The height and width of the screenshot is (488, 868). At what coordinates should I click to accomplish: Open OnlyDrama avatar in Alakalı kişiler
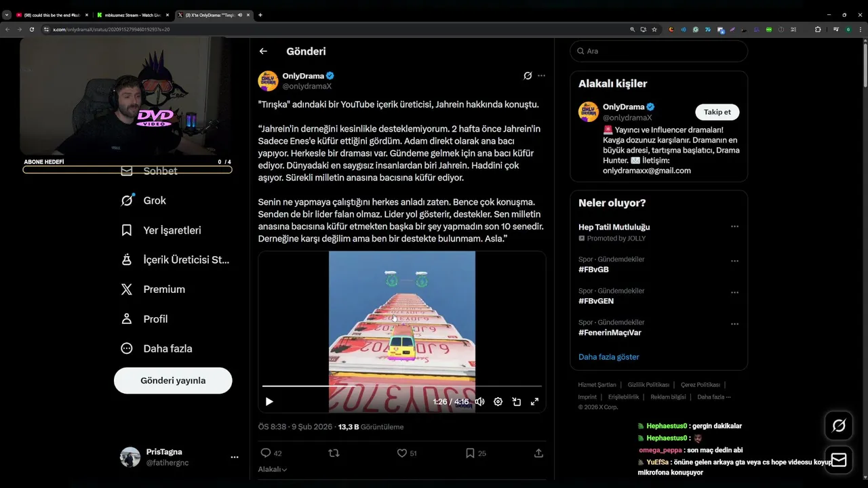point(589,112)
